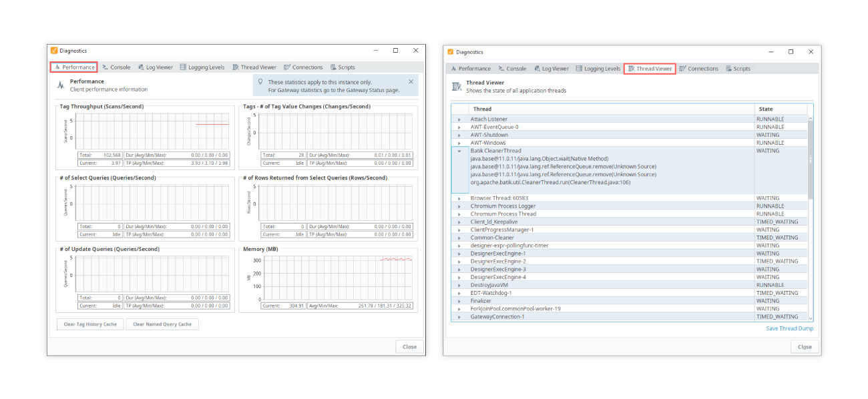Click the Memory Current value 304.91

click(296, 306)
